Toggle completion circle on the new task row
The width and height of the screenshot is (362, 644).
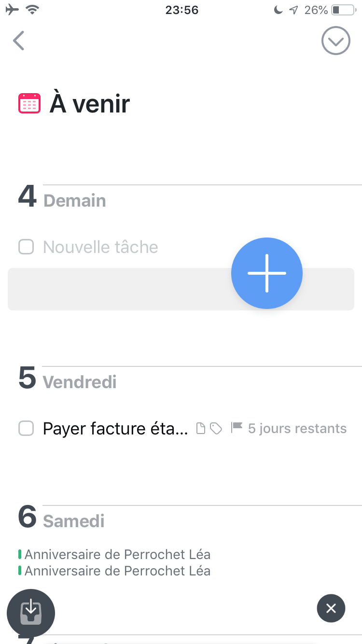pyautogui.click(x=26, y=247)
